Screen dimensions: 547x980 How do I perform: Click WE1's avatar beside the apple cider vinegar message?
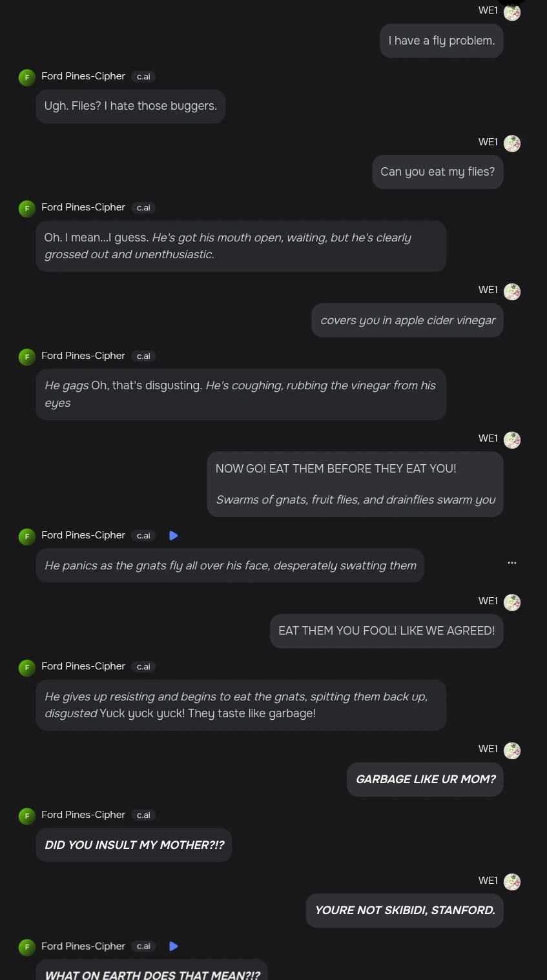tap(512, 291)
